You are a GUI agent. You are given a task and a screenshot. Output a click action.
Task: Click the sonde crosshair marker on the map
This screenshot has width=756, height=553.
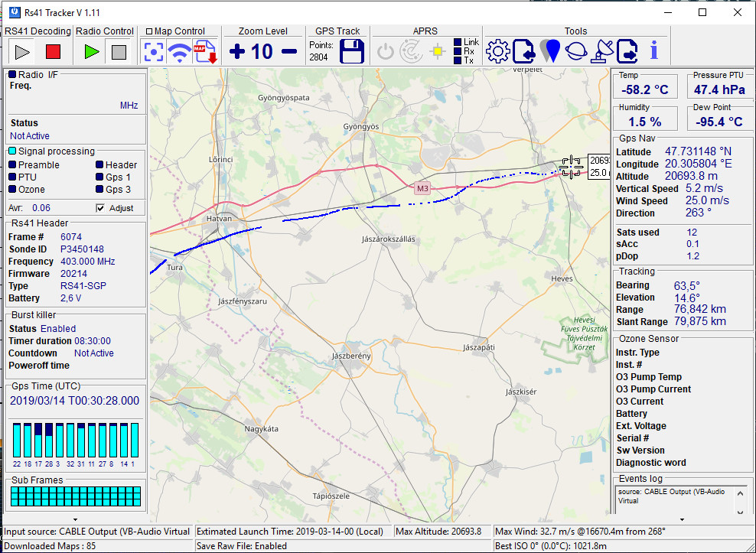coord(570,167)
